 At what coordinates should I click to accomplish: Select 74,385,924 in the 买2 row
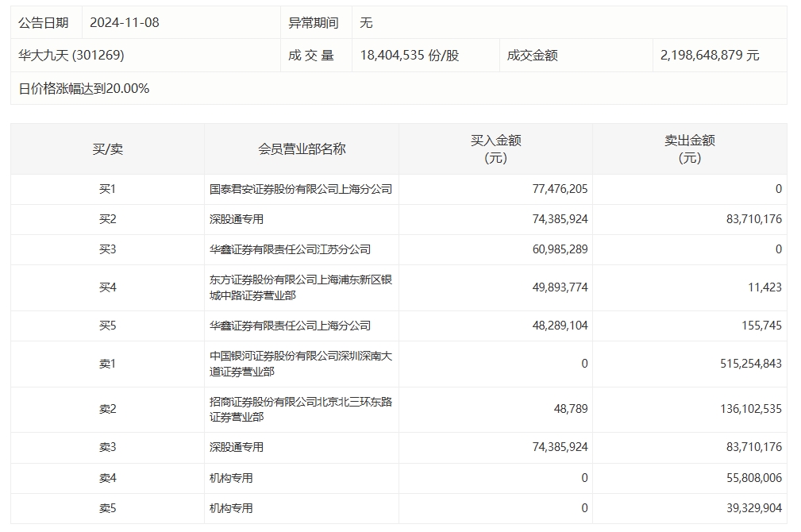560,220
